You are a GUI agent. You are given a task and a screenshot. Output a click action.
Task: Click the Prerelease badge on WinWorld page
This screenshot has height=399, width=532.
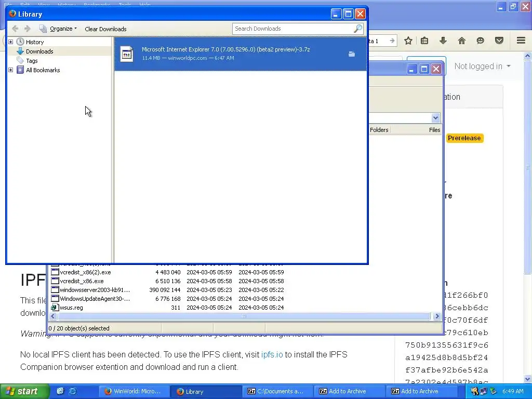[x=464, y=138]
